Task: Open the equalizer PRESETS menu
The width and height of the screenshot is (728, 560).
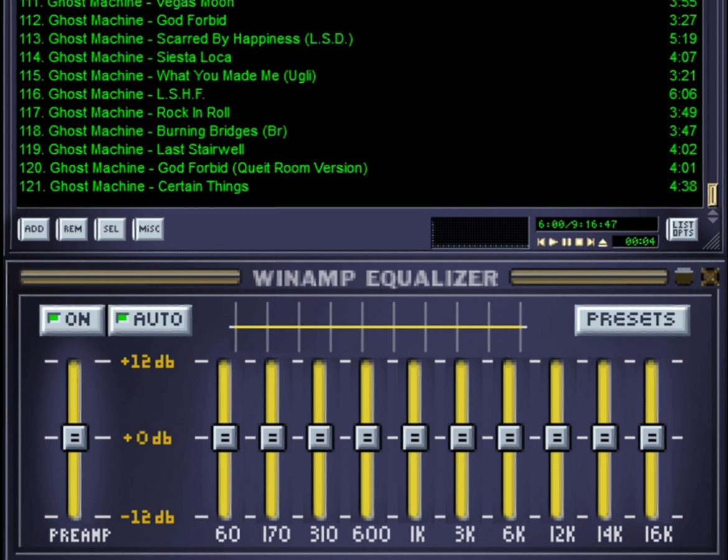Action: (632, 320)
